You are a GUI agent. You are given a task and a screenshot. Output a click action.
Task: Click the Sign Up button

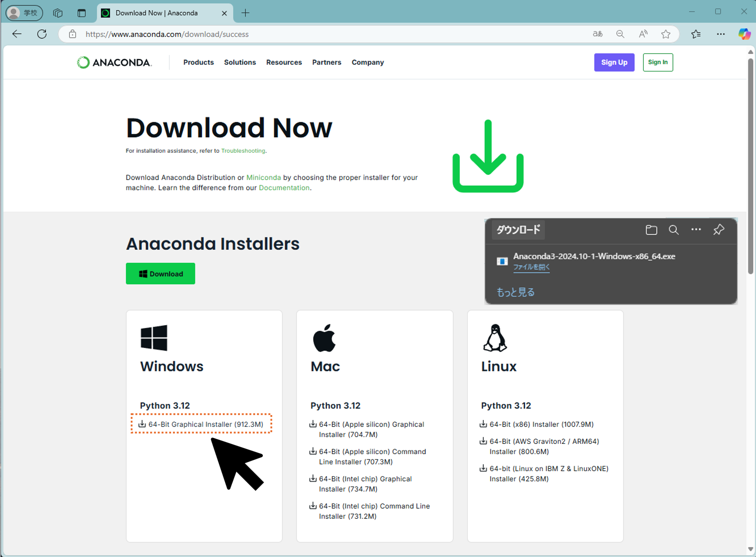point(614,62)
